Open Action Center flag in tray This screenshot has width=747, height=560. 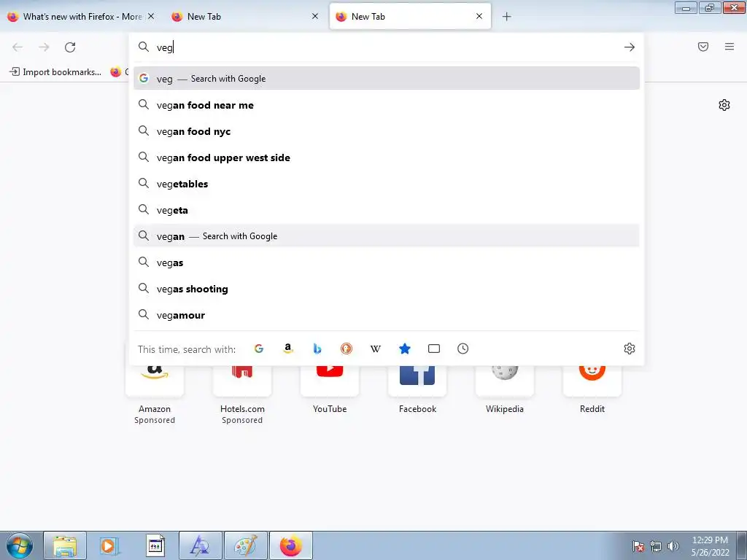point(638,545)
